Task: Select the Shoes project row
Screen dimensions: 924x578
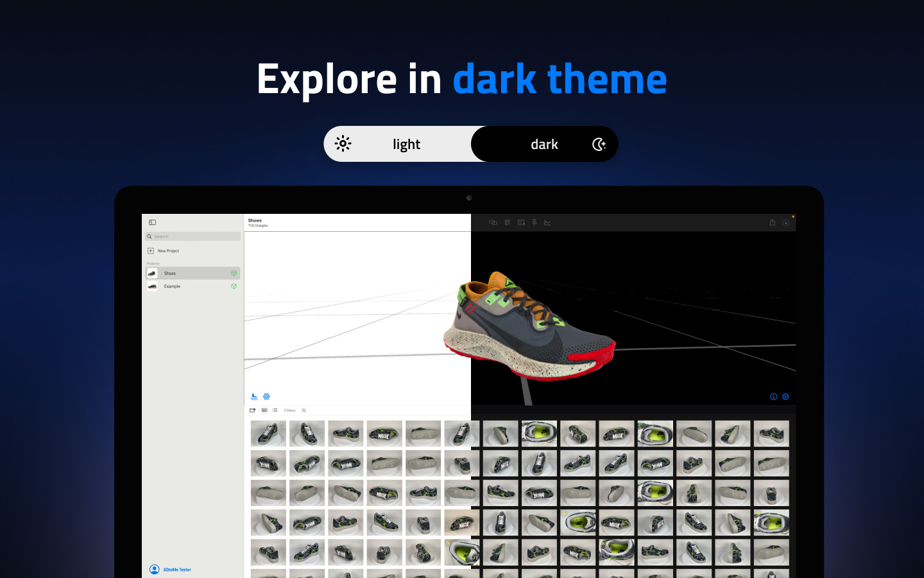Action: pos(193,273)
